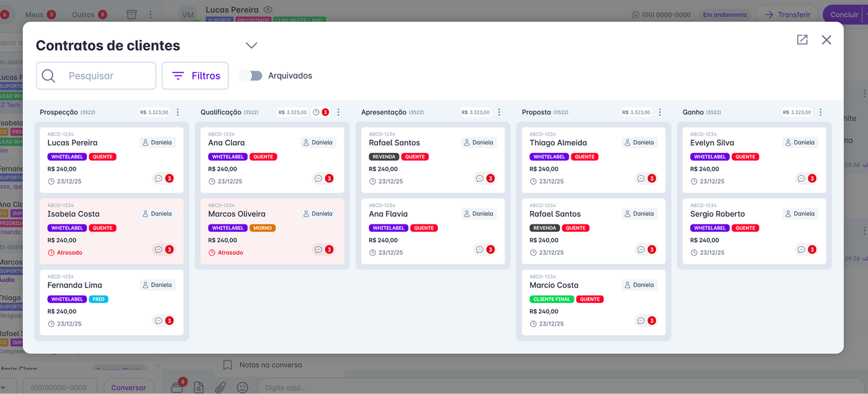
Task: Click the Filtros button
Action: click(195, 76)
